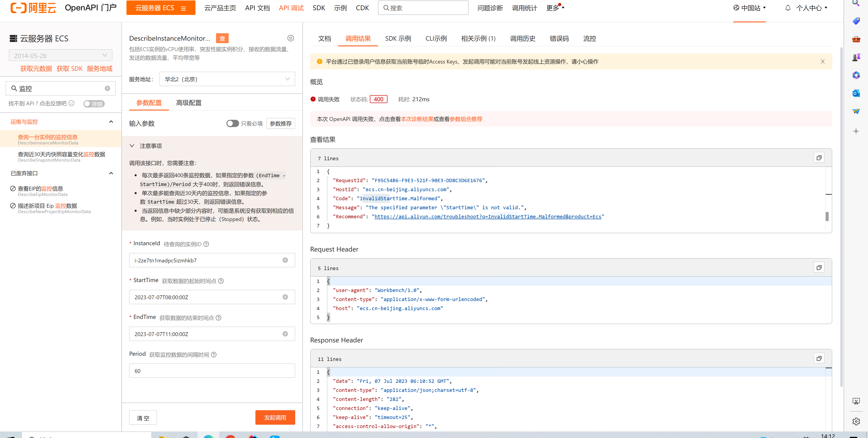868x438 pixels.
Task: Click the Aliyun logo
Action: click(33, 8)
